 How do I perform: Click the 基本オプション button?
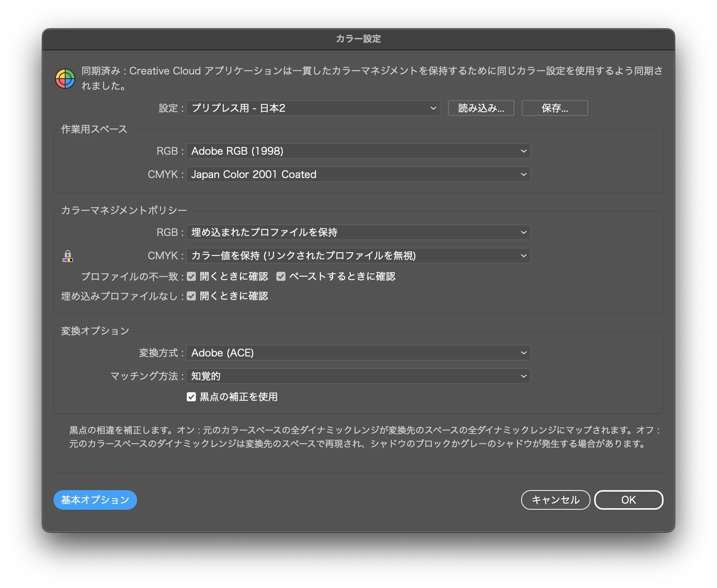pos(95,500)
